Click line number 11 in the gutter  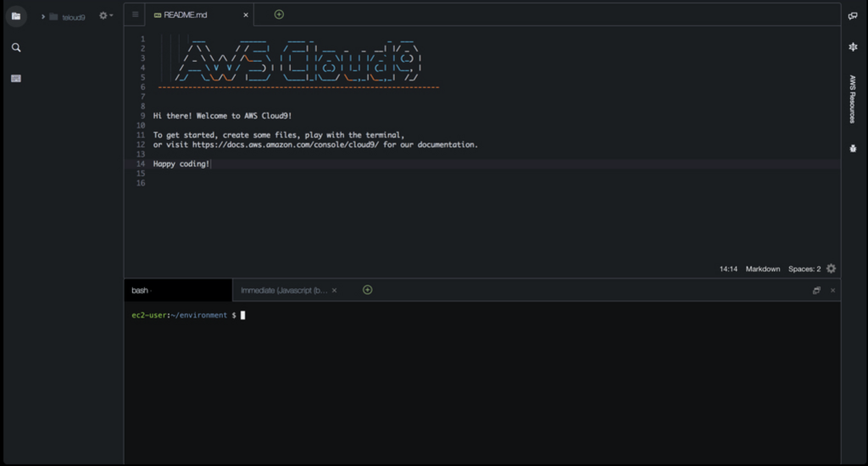click(141, 135)
